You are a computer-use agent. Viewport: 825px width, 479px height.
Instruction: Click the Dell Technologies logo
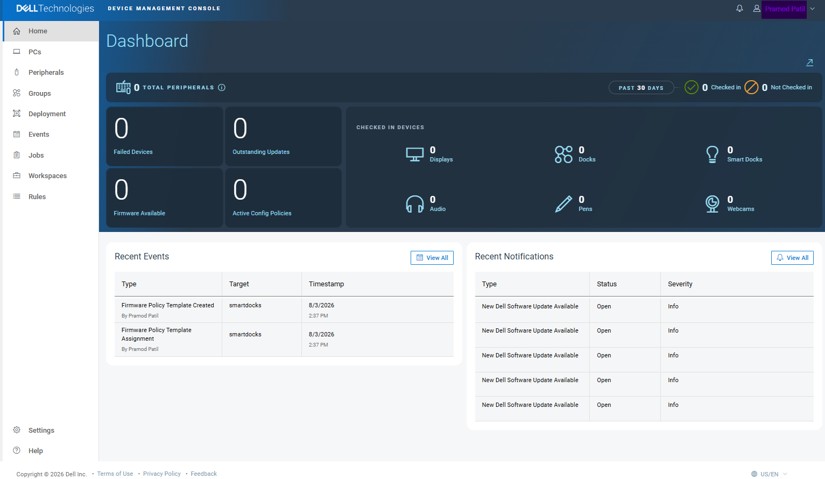tap(55, 8)
